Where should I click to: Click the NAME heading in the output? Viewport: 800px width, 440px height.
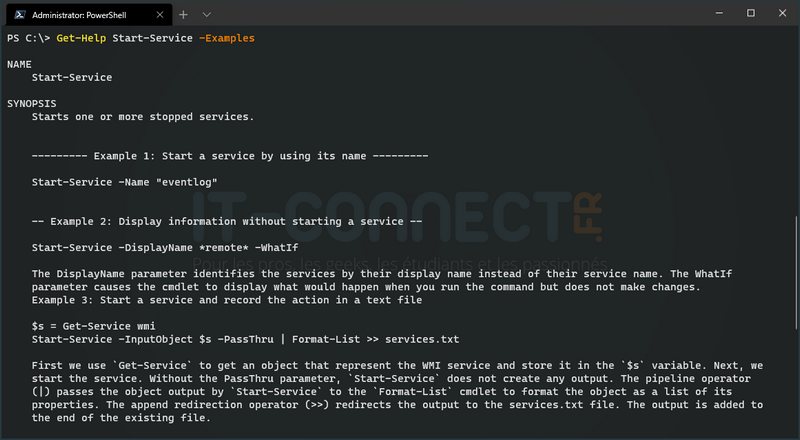click(19, 64)
